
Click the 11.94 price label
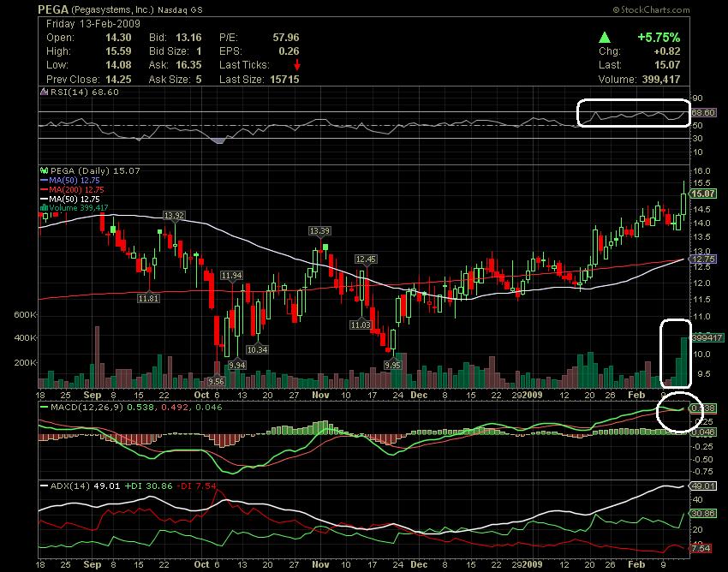click(x=232, y=276)
